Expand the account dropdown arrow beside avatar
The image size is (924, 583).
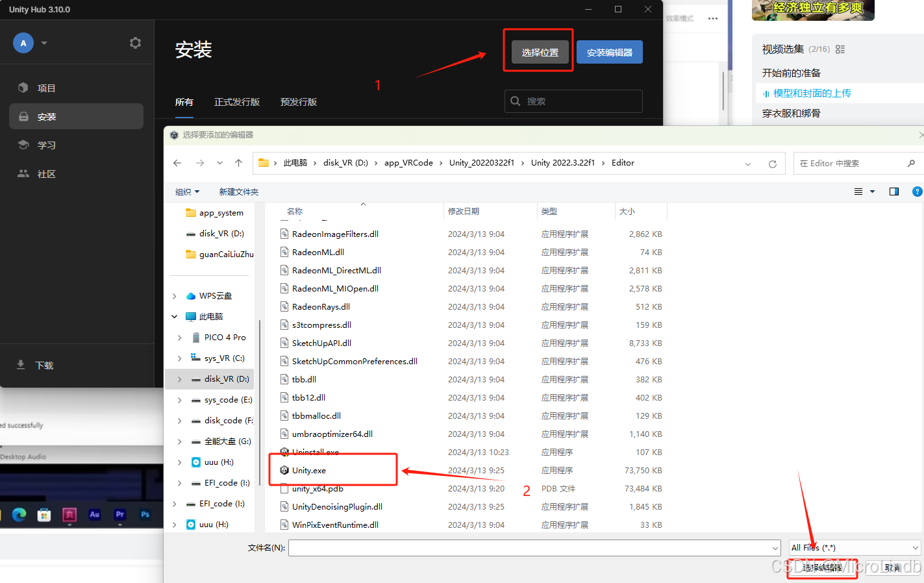pyautogui.click(x=44, y=43)
